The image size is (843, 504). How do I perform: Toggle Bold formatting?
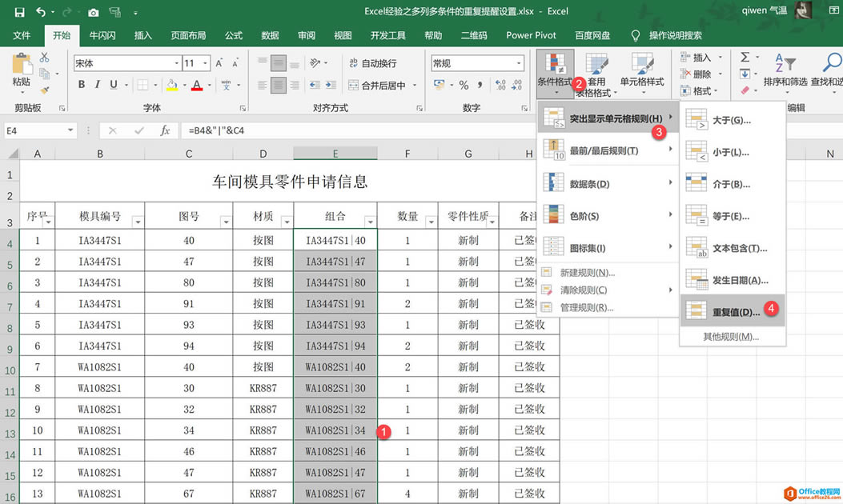[81, 84]
